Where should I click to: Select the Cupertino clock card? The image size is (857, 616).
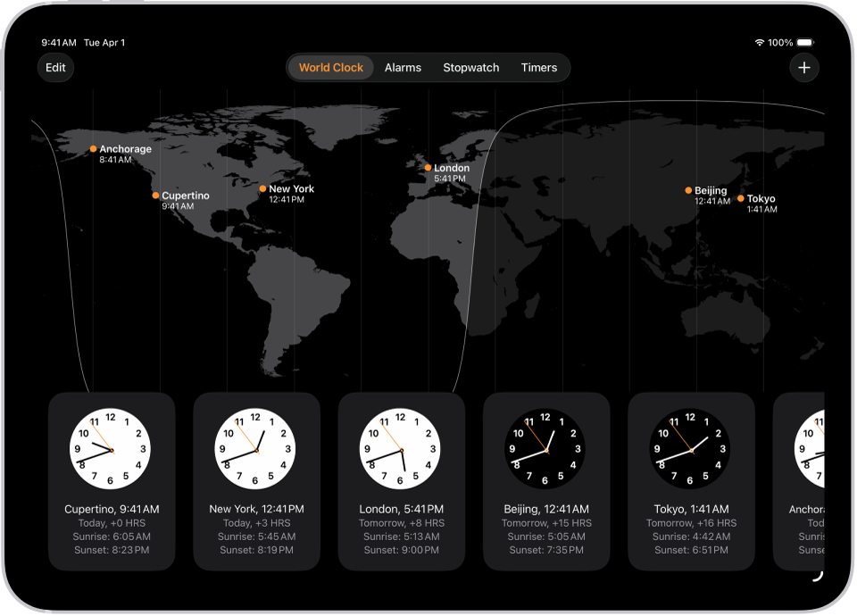[111, 482]
